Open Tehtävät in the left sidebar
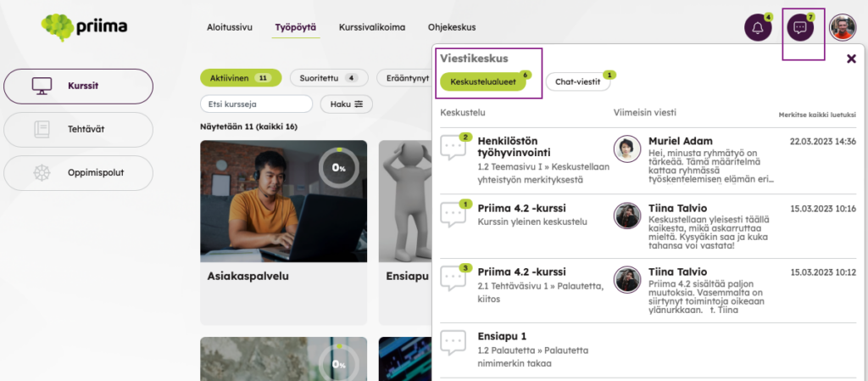The image size is (868, 381). point(79,130)
